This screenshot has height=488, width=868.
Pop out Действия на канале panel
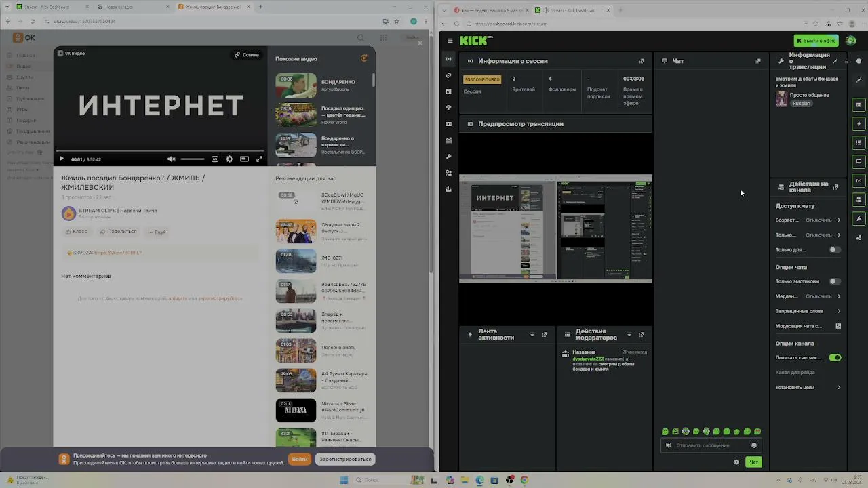click(835, 186)
